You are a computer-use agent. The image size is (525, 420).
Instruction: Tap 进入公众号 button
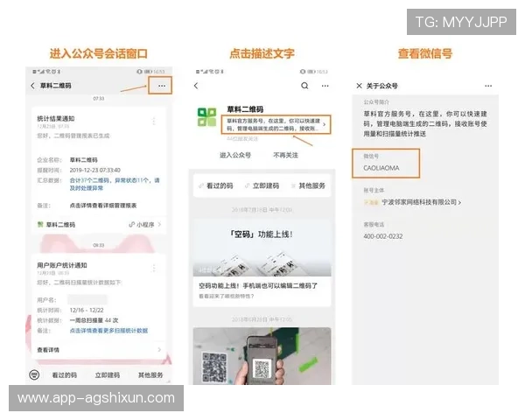pyautogui.click(x=235, y=155)
